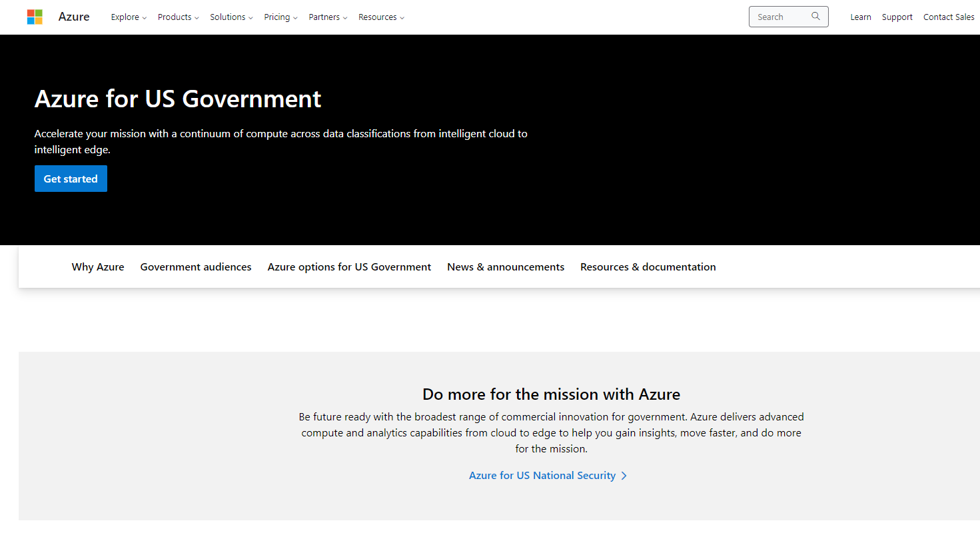
Task: Click Contact Sales link
Action: pyautogui.click(x=949, y=17)
